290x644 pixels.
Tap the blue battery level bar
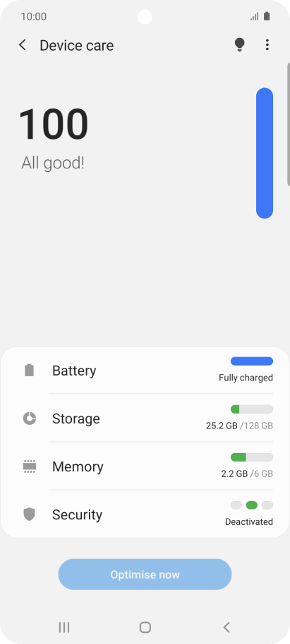(x=252, y=361)
